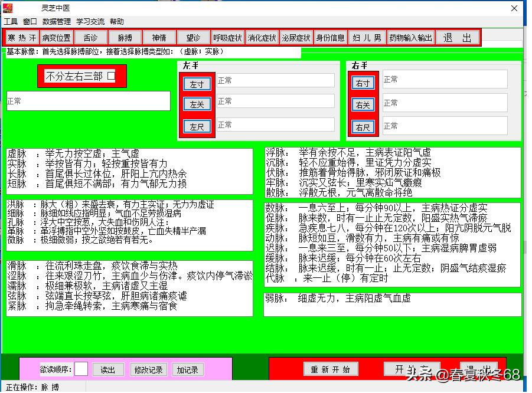Open the 舌诊 (tongue diagnosis) toolbar button
532x393 pixels.
coord(92,37)
